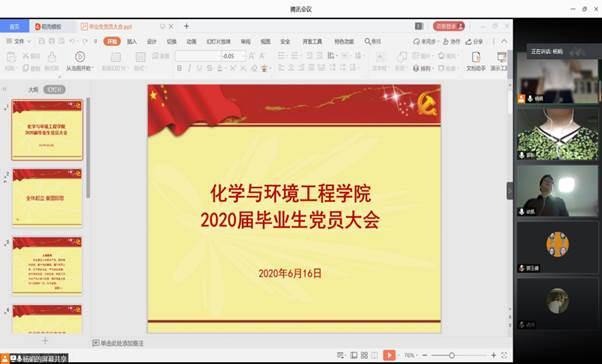Open the 插入 Insert ribbon tab
This screenshot has height=364, width=602.
point(132,41)
